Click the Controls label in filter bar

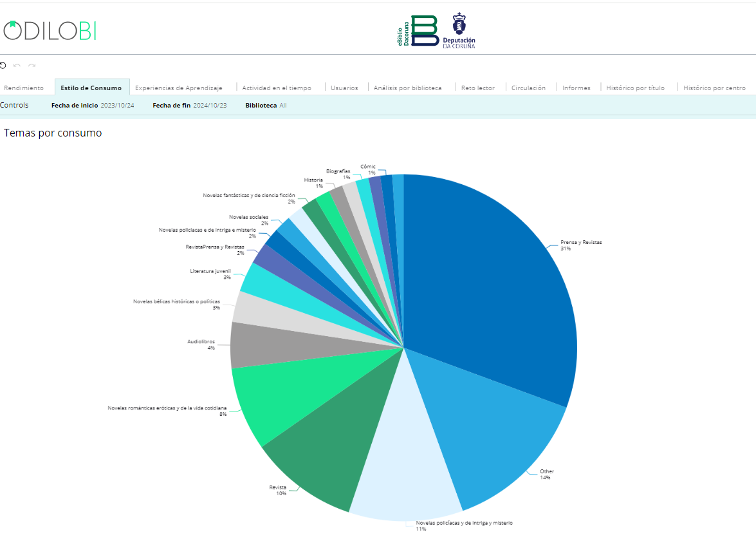[14, 105]
